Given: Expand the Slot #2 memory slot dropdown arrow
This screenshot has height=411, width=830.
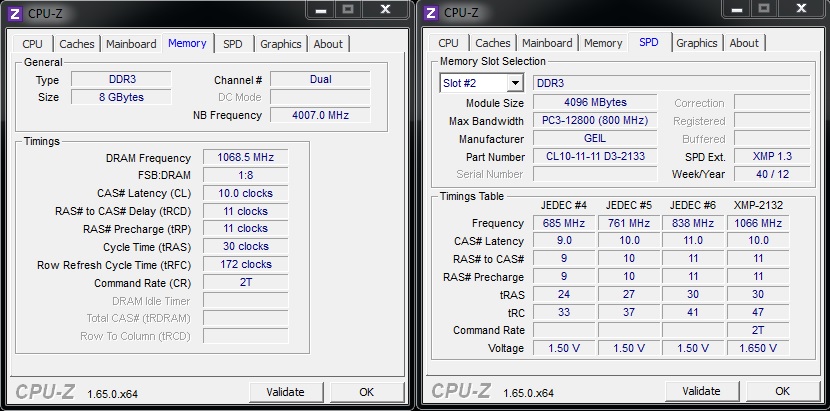Looking at the screenshot, I should point(515,83).
